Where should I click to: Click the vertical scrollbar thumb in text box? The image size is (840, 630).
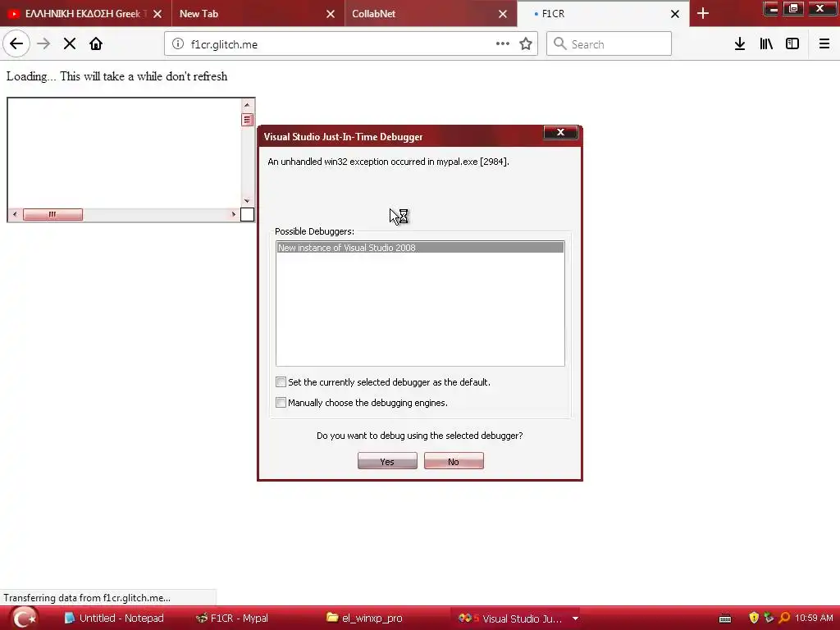click(247, 120)
